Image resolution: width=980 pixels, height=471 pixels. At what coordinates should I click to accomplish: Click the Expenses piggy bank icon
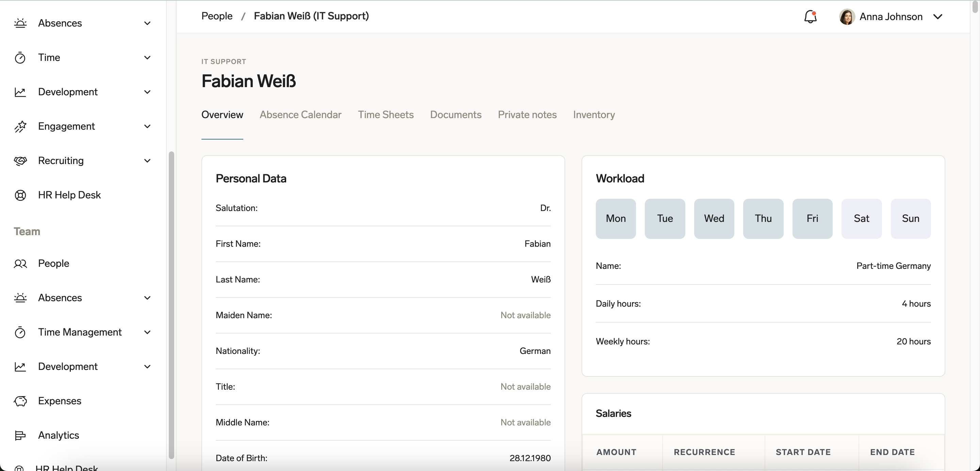click(x=20, y=401)
